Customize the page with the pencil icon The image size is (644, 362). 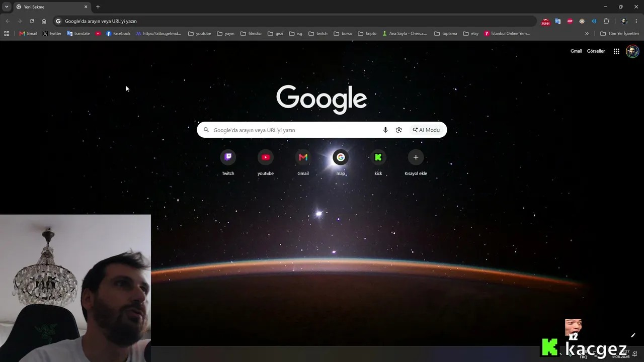pyautogui.click(x=633, y=335)
